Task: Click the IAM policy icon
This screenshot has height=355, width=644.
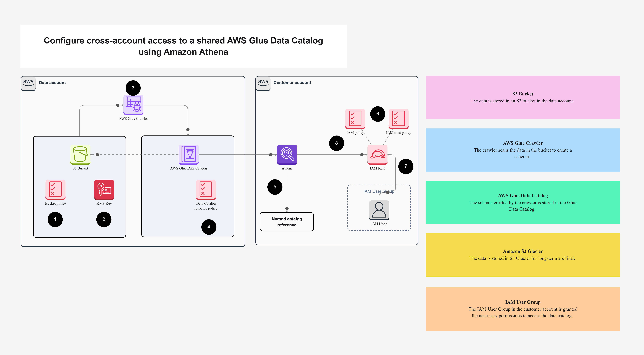Action: 355,119
